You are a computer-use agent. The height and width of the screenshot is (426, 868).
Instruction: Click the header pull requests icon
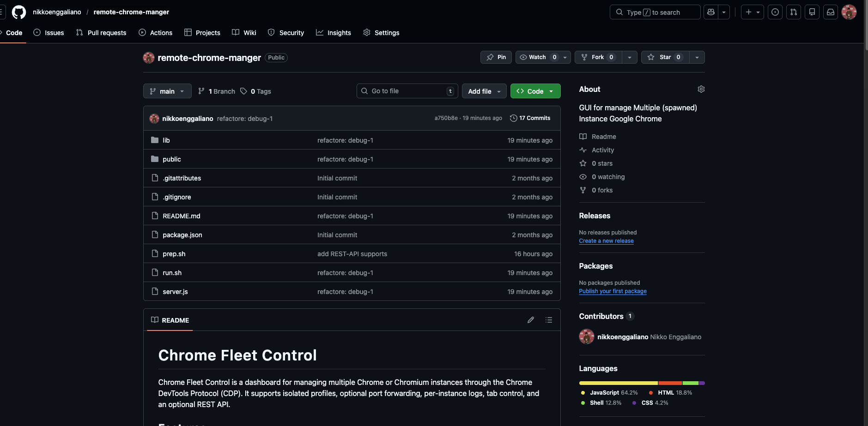click(x=793, y=12)
